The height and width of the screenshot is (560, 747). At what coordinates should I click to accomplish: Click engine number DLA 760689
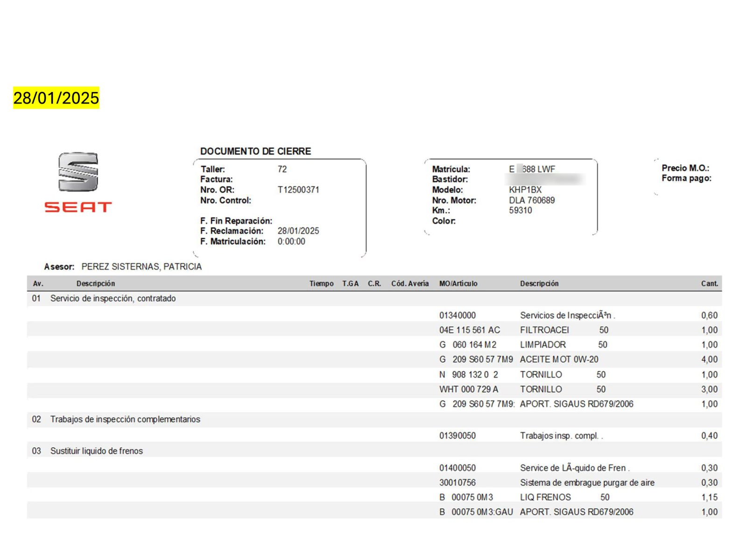(x=532, y=200)
